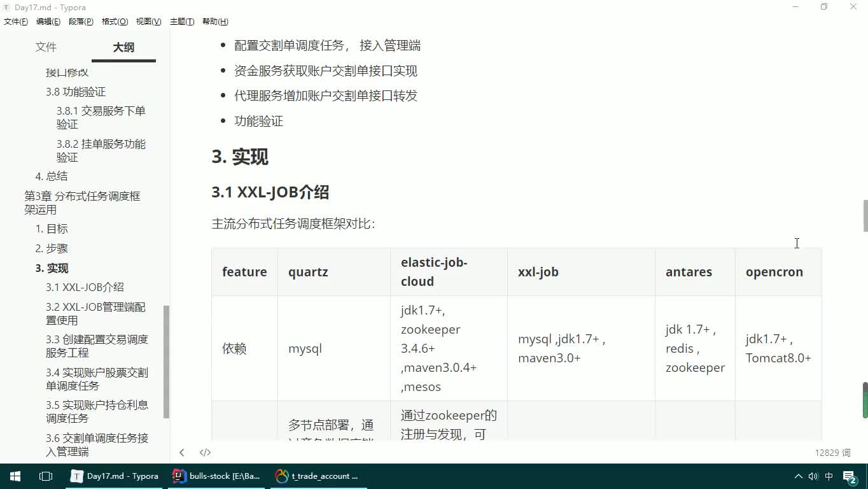Select bold outline item 3. 实现
Image resolution: width=868 pixels, height=489 pixels.
tap(52, 268)
